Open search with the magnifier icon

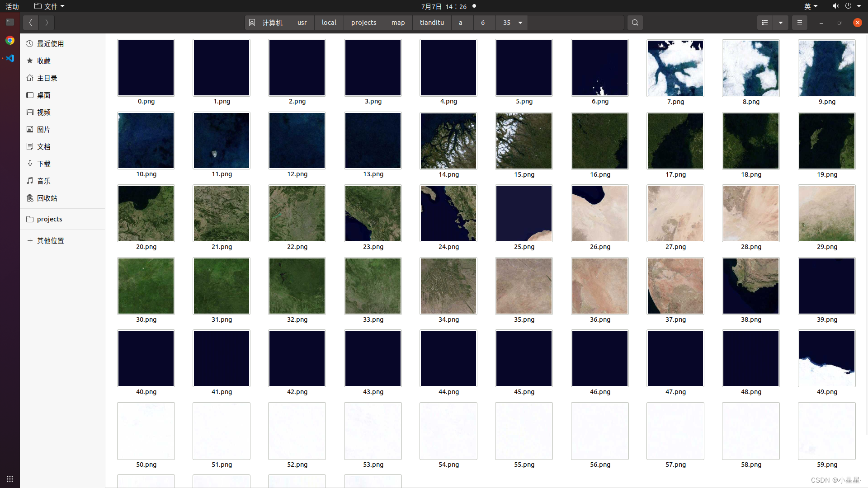pos(635,23)
